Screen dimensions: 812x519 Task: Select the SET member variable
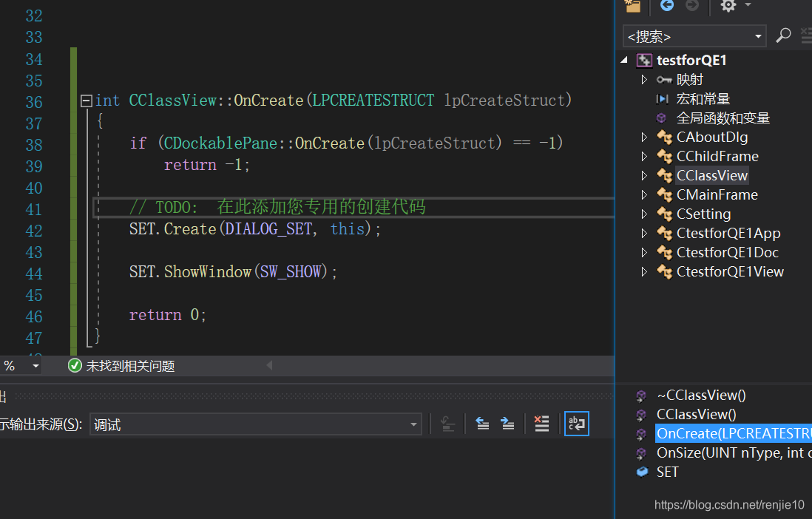click(x=668, y=472)
